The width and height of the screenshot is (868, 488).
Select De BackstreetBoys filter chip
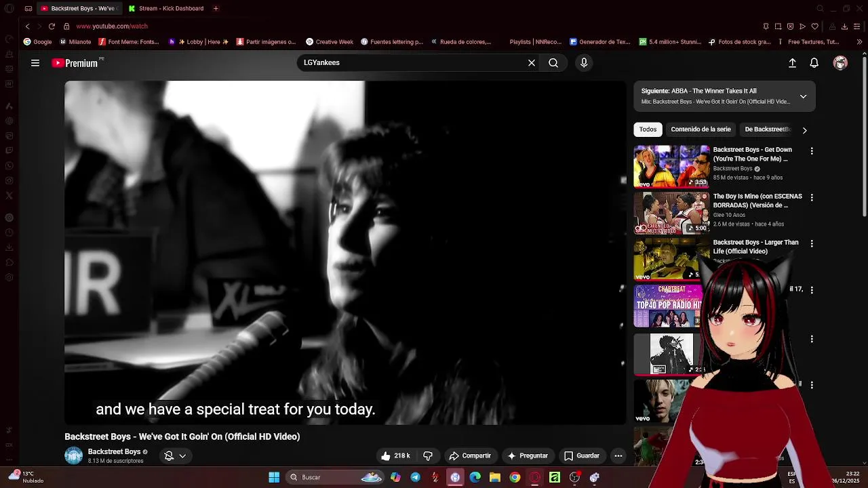coord(768,129)
